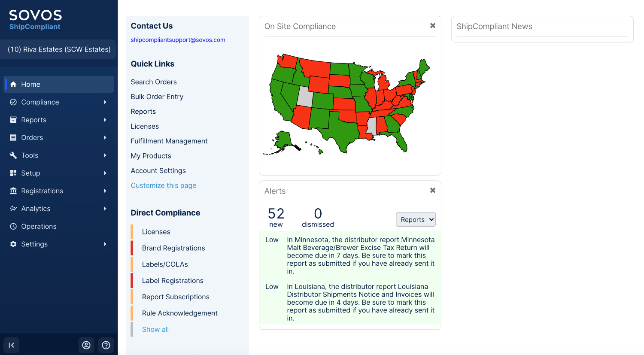Open the Reports dropdown in Alerts
Viewport: 644px width, 355px height.
(x=416, y=219)
